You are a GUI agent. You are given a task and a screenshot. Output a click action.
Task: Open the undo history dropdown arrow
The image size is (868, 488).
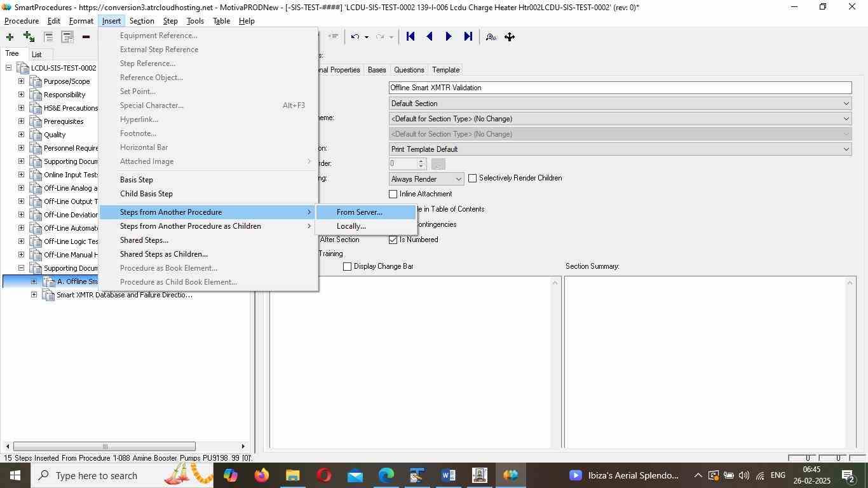pyautogui.click(x=366, y=37)
